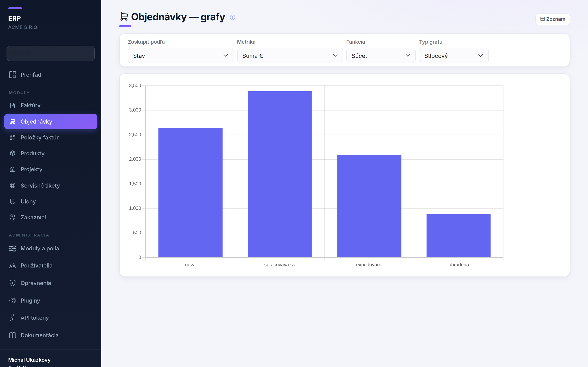Click the Oprávnenia shield icon
This screenshot has width=588, height=367.
point(13,283)
